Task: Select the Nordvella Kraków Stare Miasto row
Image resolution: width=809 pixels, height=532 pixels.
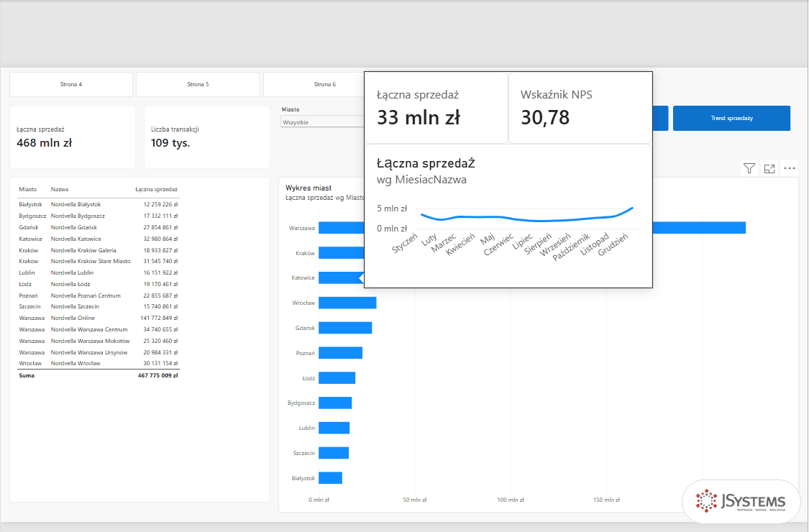Action: pos(98,261)
